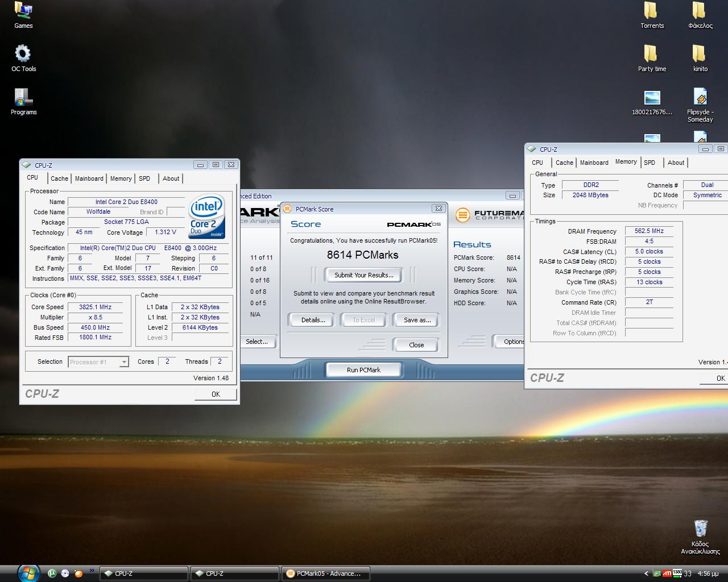
Task: Open the green tray icon beside ATI
Action: tap(657, 573)
